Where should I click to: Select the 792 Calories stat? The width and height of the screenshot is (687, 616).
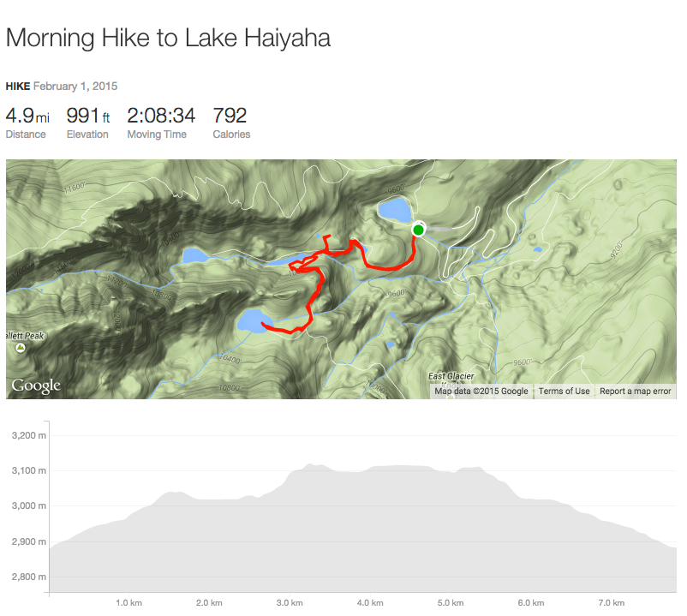[231, 122]
